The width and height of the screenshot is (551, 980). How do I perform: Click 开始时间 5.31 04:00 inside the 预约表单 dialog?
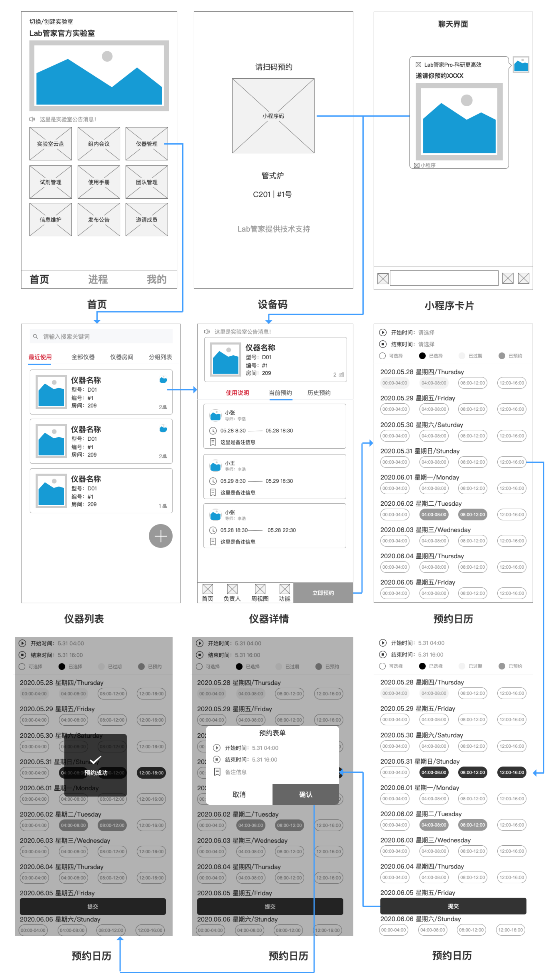click(x=246, y=748)
